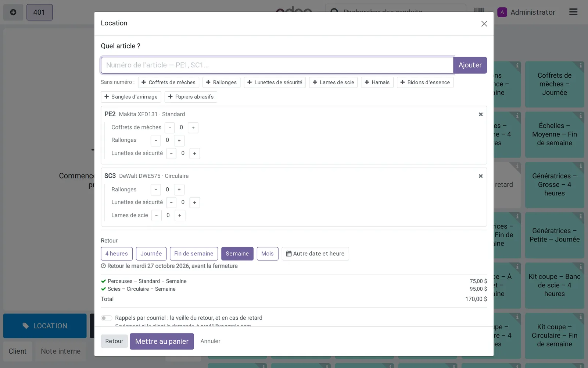Open info on Coffrets de mèches Journée tile
Image resolution: width=588 pixels, height=368 pixels.
[x=581, y=66]
